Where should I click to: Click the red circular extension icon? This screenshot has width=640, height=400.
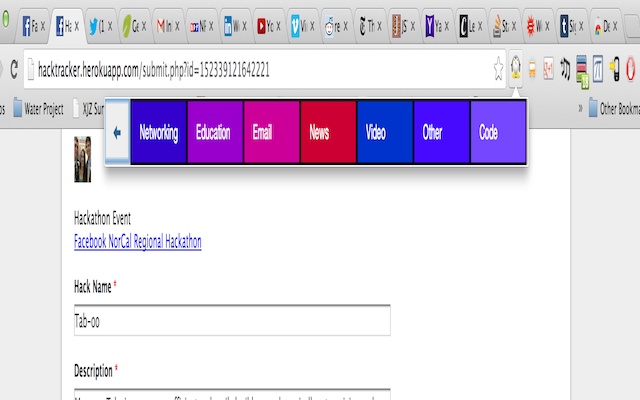631,69
